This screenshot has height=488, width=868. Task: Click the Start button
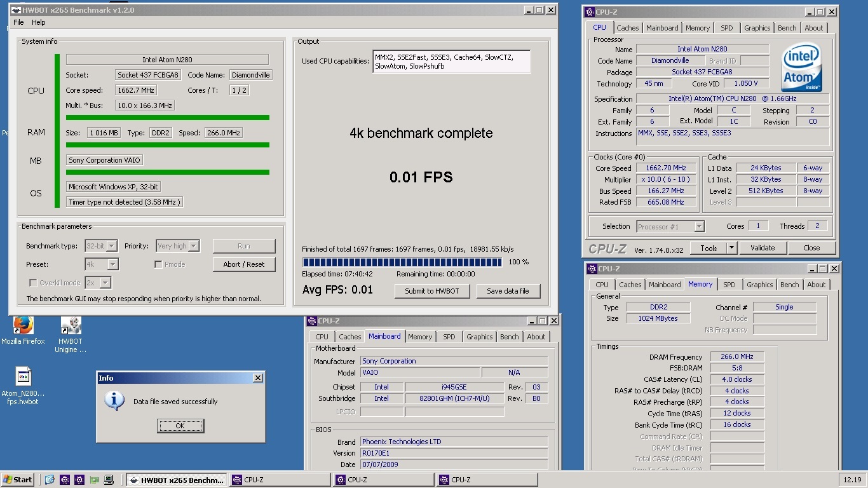pyautogui.click(x=18, y=480)
